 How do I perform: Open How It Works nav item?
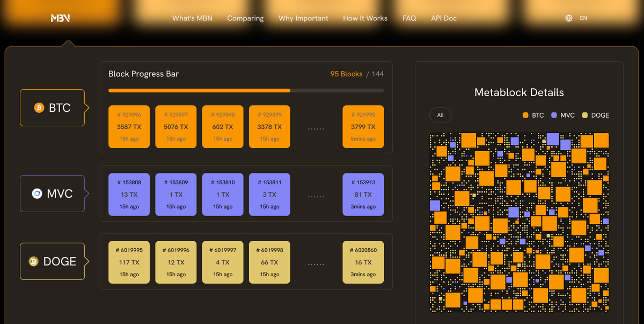[x=365, y=18]
